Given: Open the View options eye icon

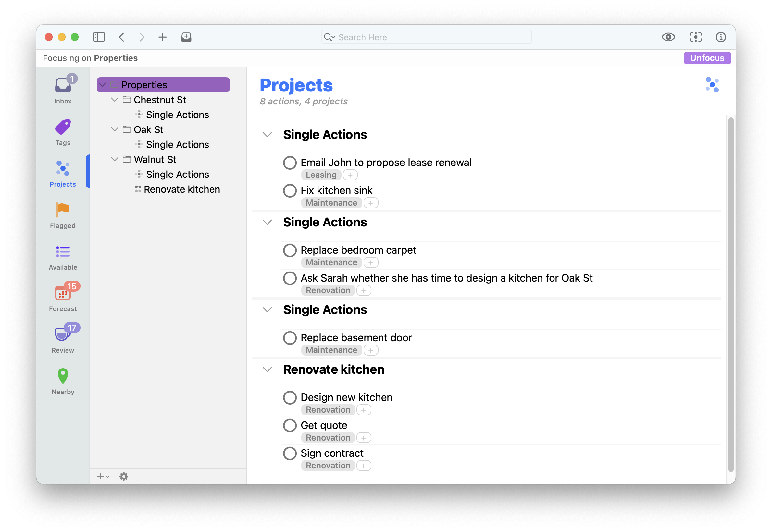Looking at the screenshot, I should tap(668, 37).
